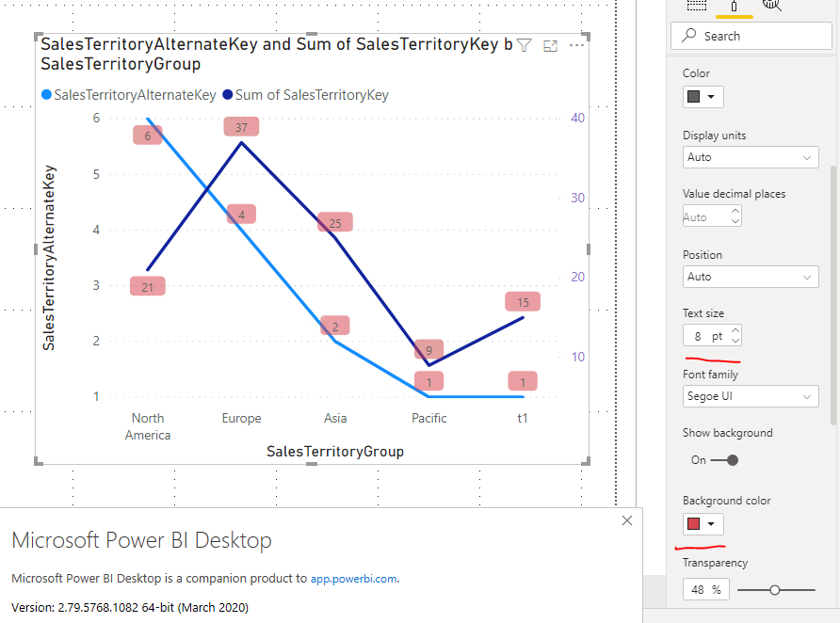Increase Text size with the up arrow

click(x=735, y=330)
